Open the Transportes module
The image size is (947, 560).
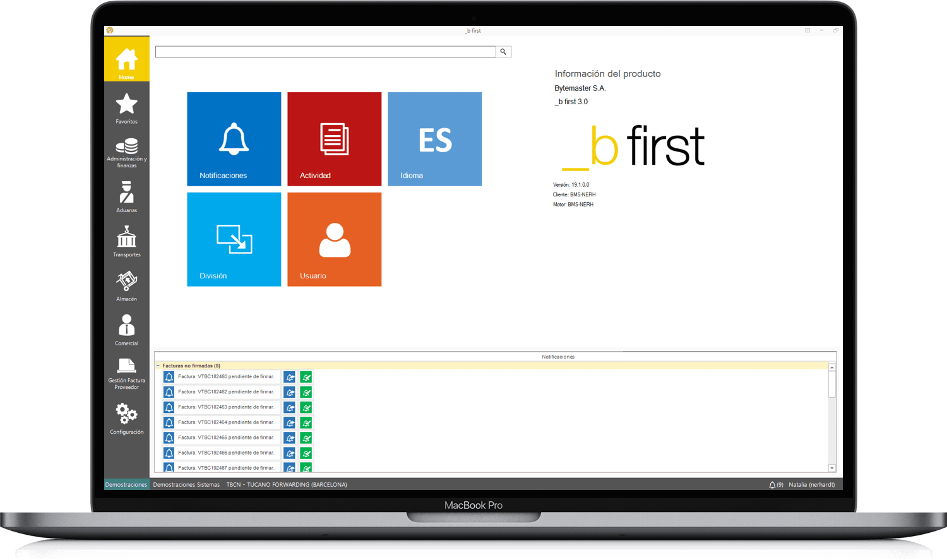(x=126, y=242)
